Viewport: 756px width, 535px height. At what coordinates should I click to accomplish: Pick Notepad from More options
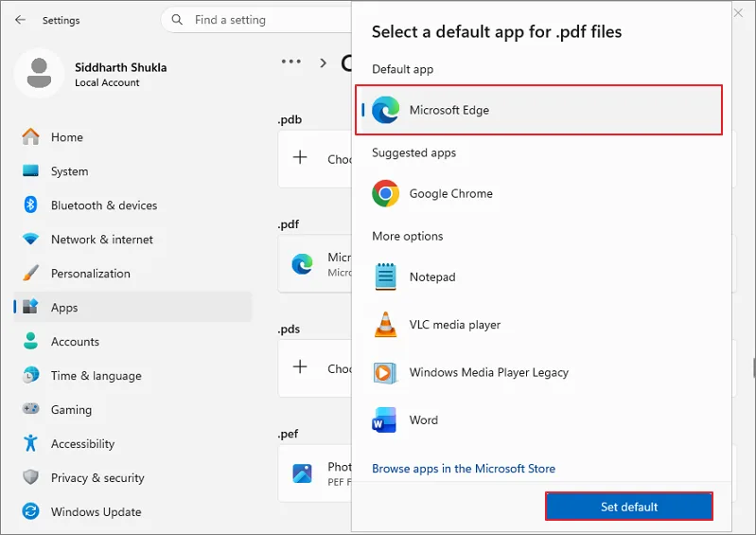539,276
